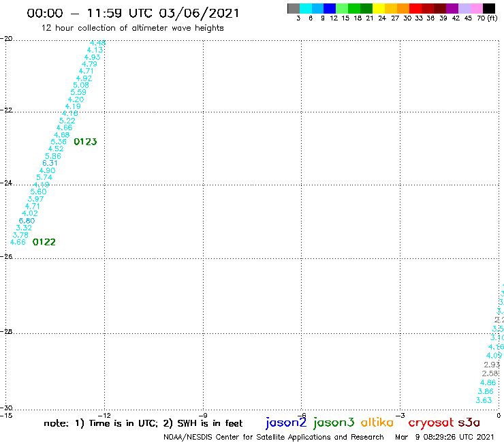Click the 4.13 wave height value
This screenshot has height=443, width=504.
[x=95, y=50]
